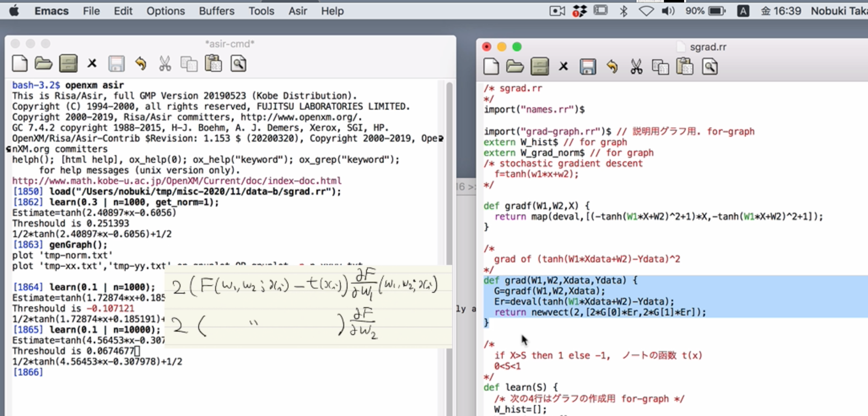Click the input source A icon
This screenshot has width=868, height=416.
743,11
